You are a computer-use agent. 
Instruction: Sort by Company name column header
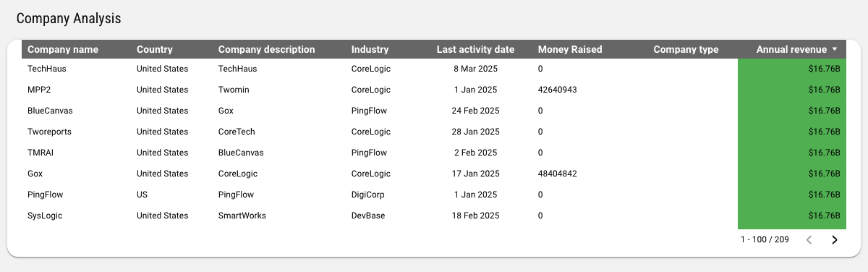coord(63,49)
